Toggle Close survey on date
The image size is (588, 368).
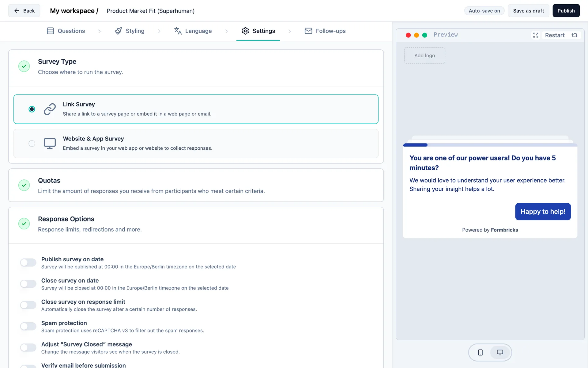28,284
